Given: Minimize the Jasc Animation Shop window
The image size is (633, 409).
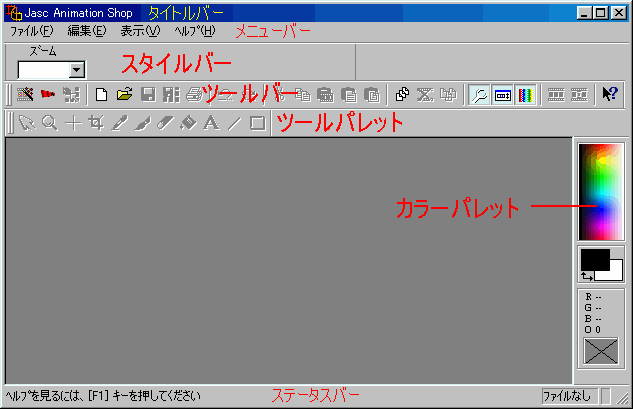Looking at the screenshot, I should tap(584, 13).
